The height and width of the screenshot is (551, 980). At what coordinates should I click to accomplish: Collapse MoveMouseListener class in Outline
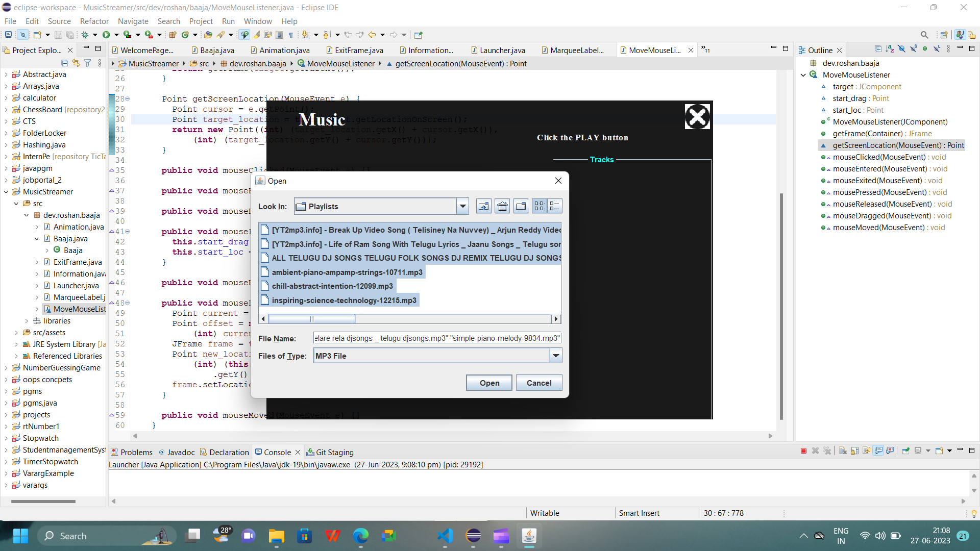click(803, 75)
